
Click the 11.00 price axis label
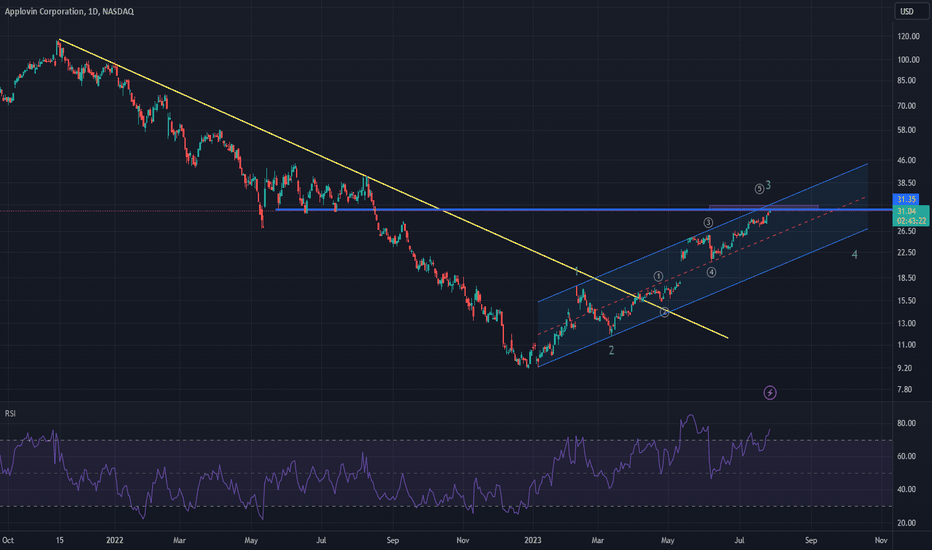pos(906,345)
